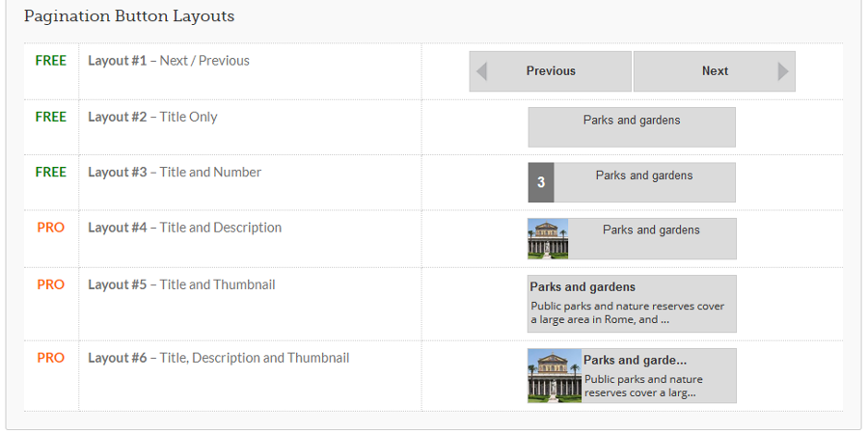This screenshot has width=868, height=432.
Task: Click the large building thumbnail in Layout #6
Action: coord(555,375)
